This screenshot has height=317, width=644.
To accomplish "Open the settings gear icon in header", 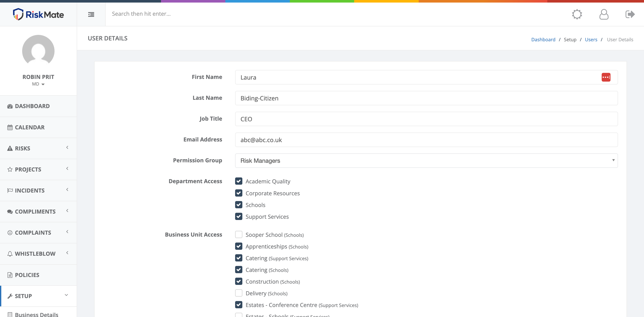I will (577, 14).
